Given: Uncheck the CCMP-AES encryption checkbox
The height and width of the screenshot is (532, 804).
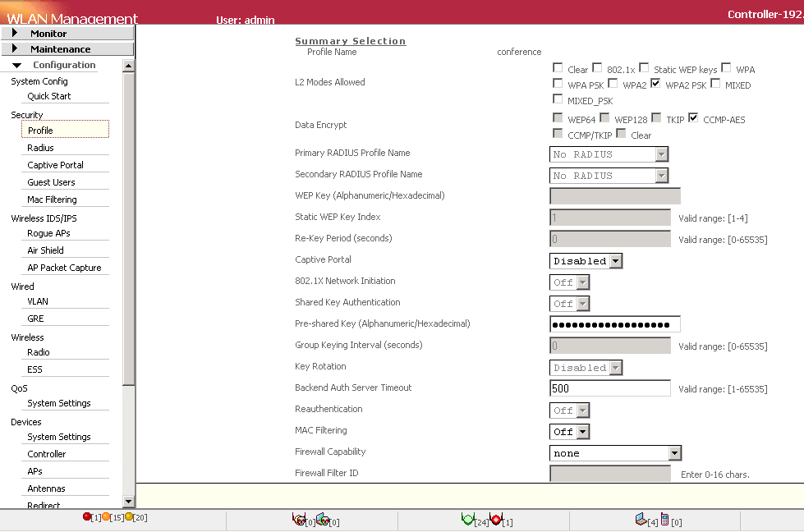Looking at the screenshot, I should (x=693, y=117).
